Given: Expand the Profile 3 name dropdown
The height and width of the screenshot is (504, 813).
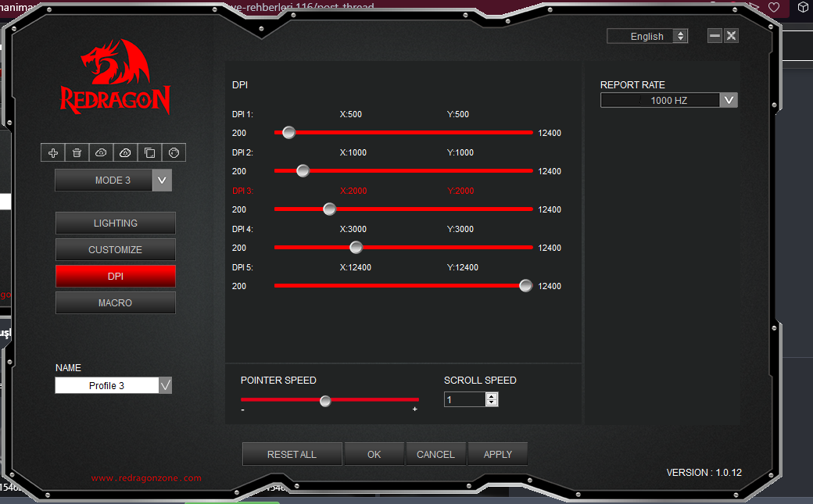Looking at the screenshot, I should pos(165,385).
